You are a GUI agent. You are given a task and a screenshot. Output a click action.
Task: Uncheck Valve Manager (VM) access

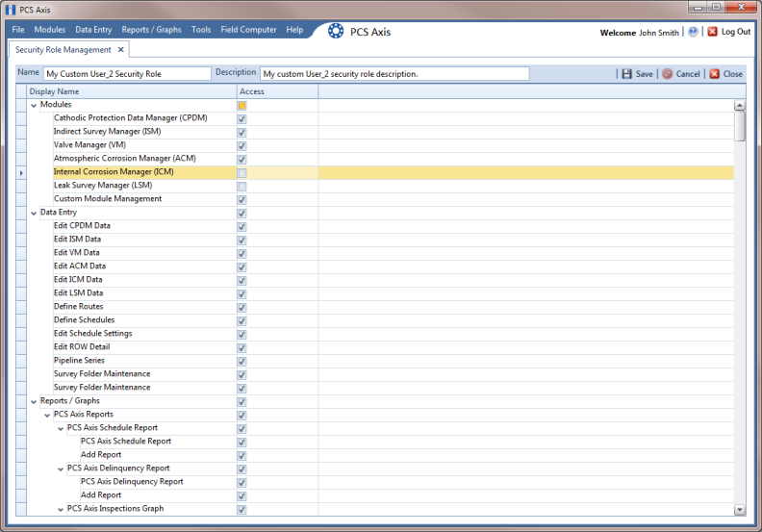tap(242, 146)
